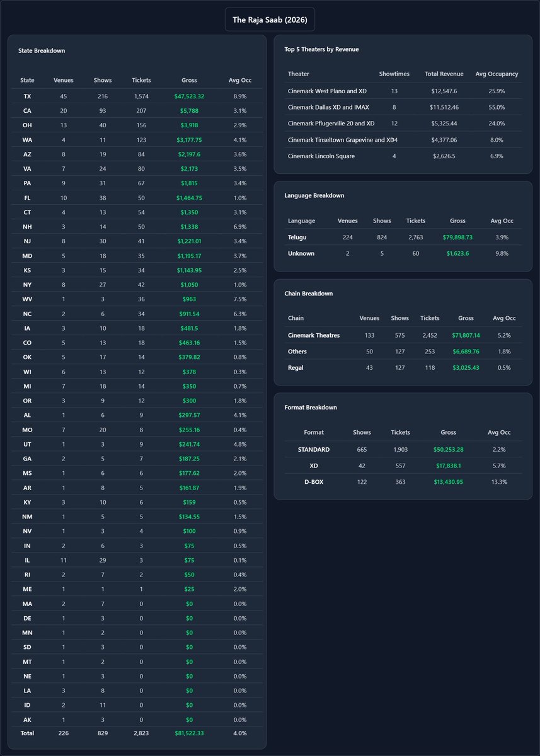Select the D-BOX format row
The width and height of the screenshot is (540, 756).
coord(403,482)
